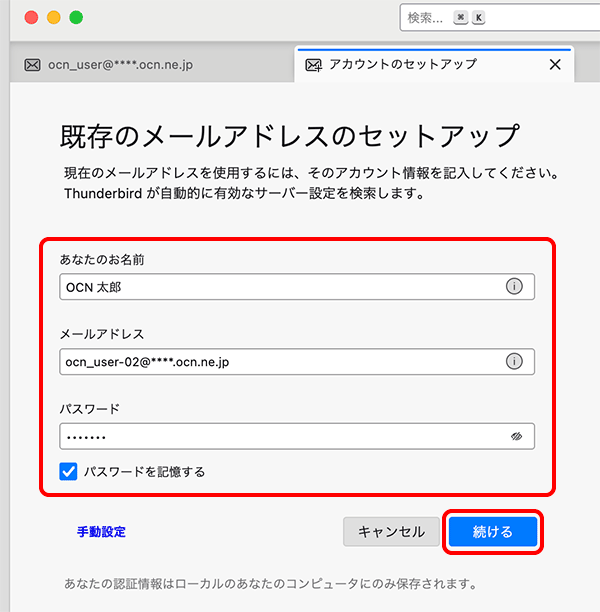Click the account setup tab's mail icon
Screen dimensions: 600x612
point(313,65)
